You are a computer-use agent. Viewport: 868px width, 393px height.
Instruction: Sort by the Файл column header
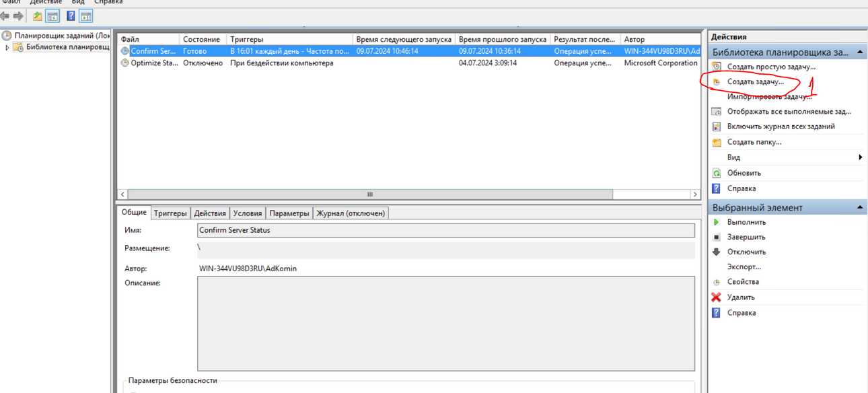[148, 39]
